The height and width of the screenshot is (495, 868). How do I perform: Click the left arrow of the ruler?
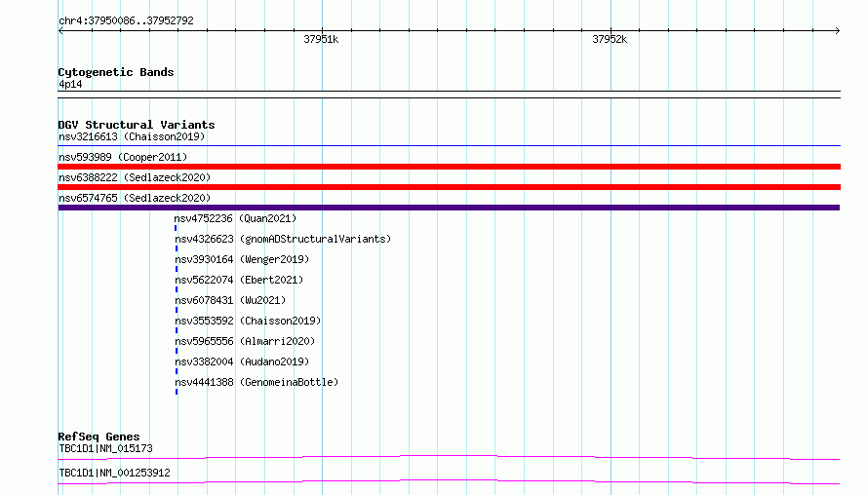click(60, 31)
